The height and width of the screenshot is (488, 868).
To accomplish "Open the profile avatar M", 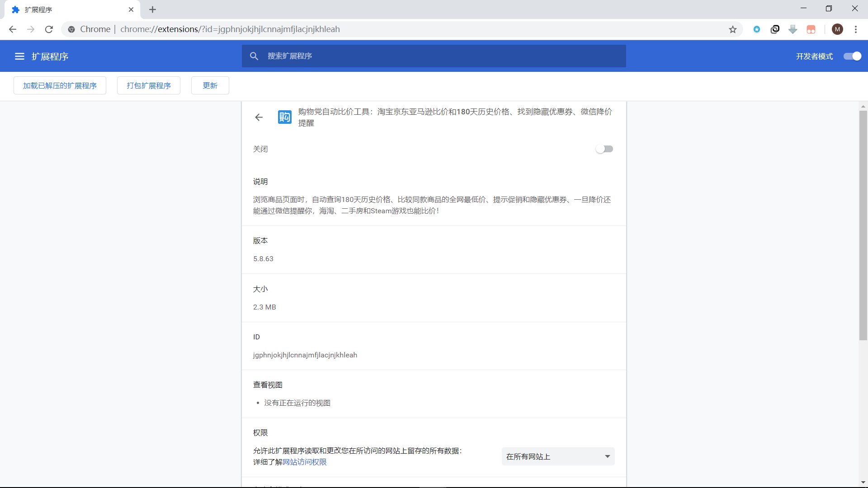I will tap(837, 29).
